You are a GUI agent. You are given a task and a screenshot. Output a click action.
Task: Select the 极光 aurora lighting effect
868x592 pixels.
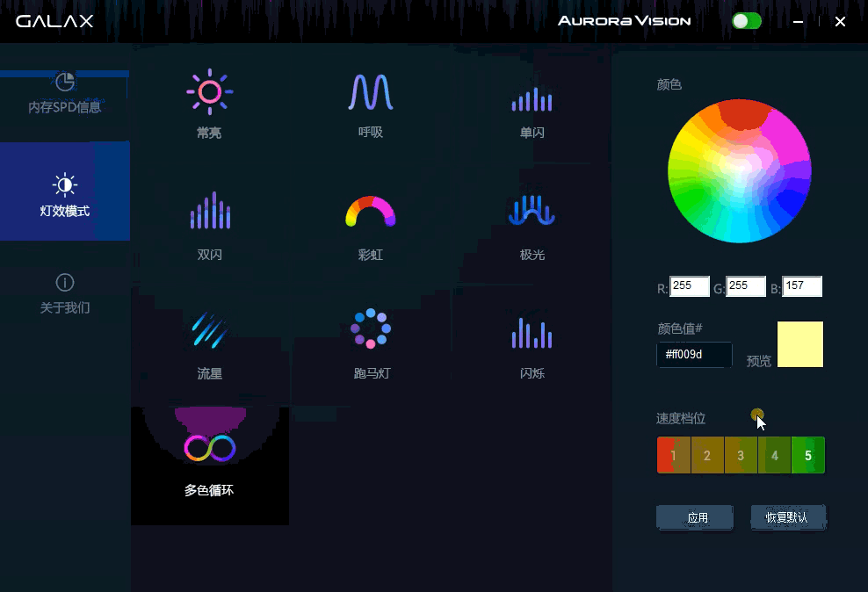[x=532, y=211]
